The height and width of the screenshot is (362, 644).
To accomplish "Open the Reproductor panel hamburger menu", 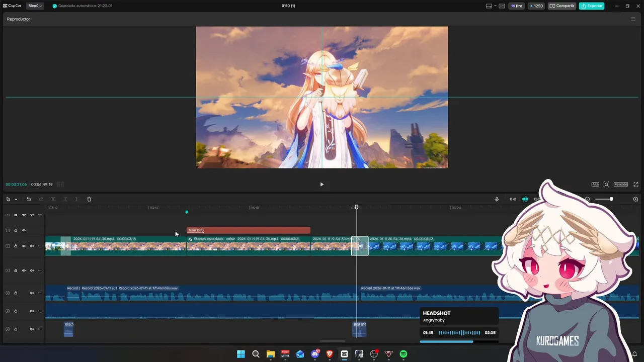I will [x=633, y=19].
